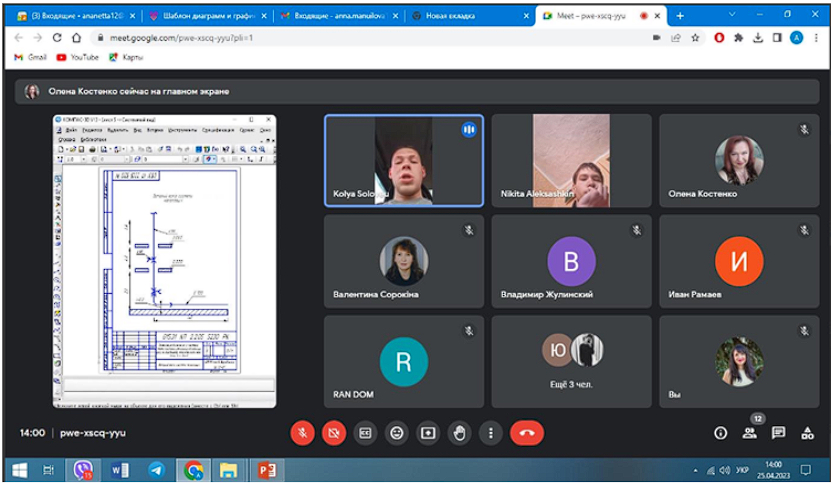Click the present screen icon
This screenshot has width=832, height=483.
pyautogui.click(x=428, y=432)
